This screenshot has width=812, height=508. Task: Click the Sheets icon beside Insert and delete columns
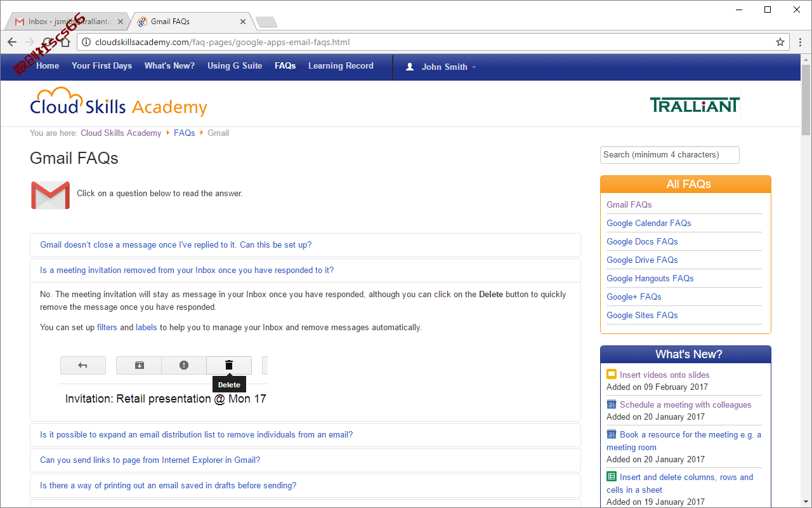(x=612, y=477)
